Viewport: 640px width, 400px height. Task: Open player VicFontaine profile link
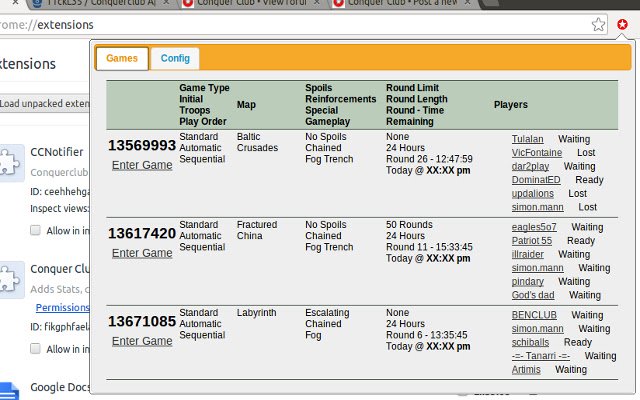[537, 153]
